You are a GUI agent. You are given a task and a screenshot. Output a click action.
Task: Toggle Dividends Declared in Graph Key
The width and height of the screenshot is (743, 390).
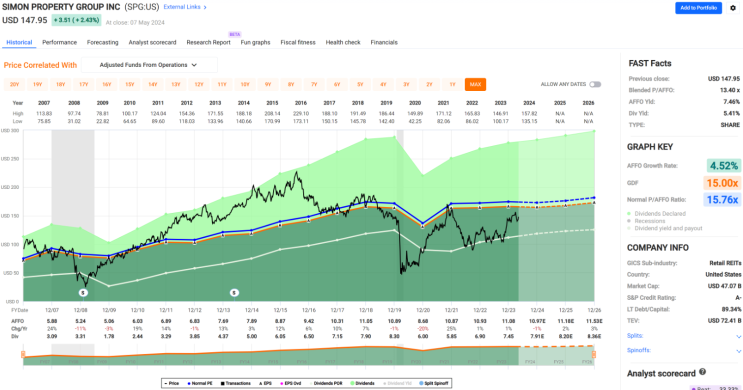(x=655, y=214)
